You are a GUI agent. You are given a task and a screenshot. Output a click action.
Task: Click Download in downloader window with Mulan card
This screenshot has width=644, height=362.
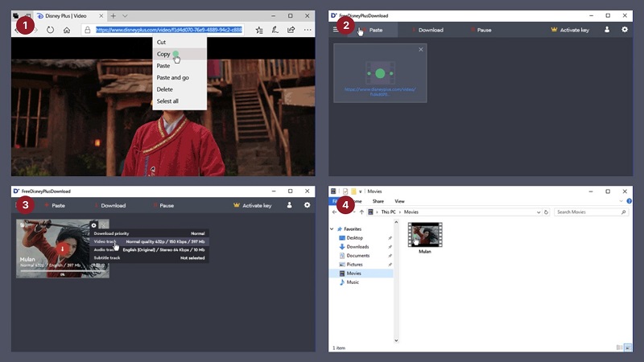(x=110, y=206)
